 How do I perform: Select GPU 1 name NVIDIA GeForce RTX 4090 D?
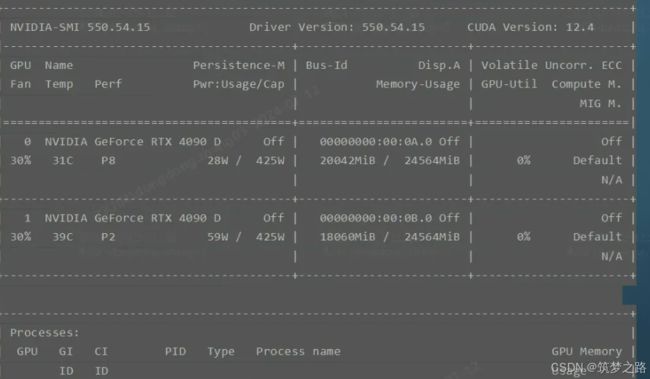point(133,218)
